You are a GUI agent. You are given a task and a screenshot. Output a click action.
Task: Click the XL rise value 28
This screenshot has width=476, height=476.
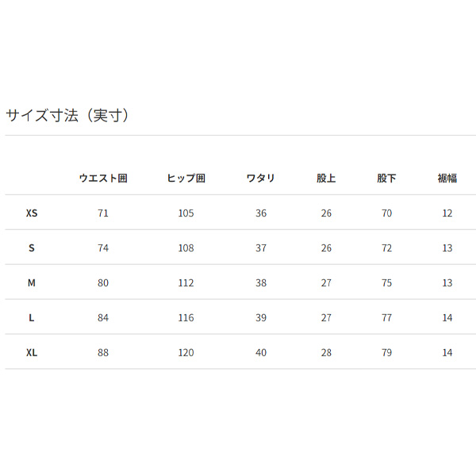[326, 353]
